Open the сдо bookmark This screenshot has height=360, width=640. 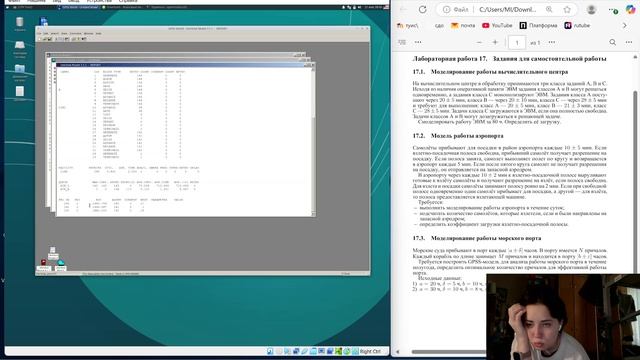[439, 25]
